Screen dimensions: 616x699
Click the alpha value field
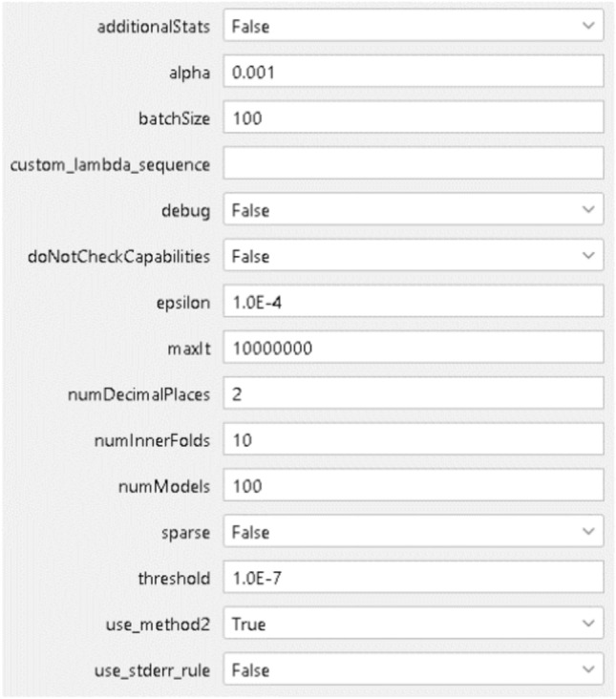coord(413,73)
